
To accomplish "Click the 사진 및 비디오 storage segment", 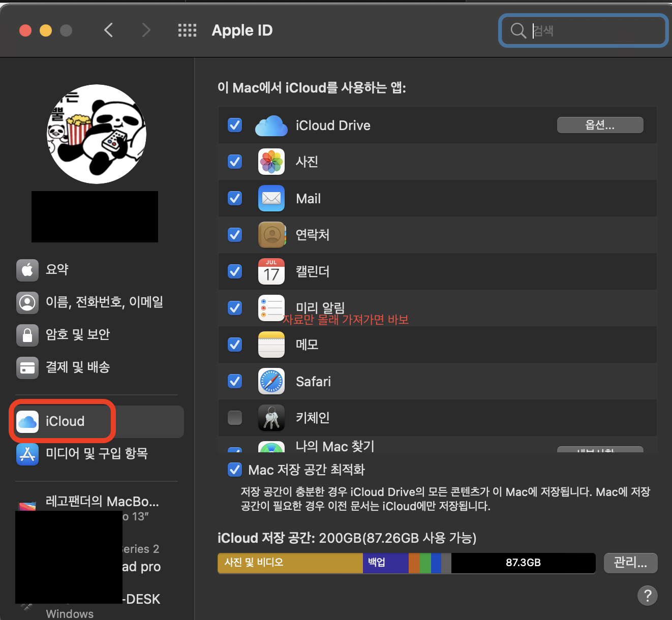I will (290, 563).
